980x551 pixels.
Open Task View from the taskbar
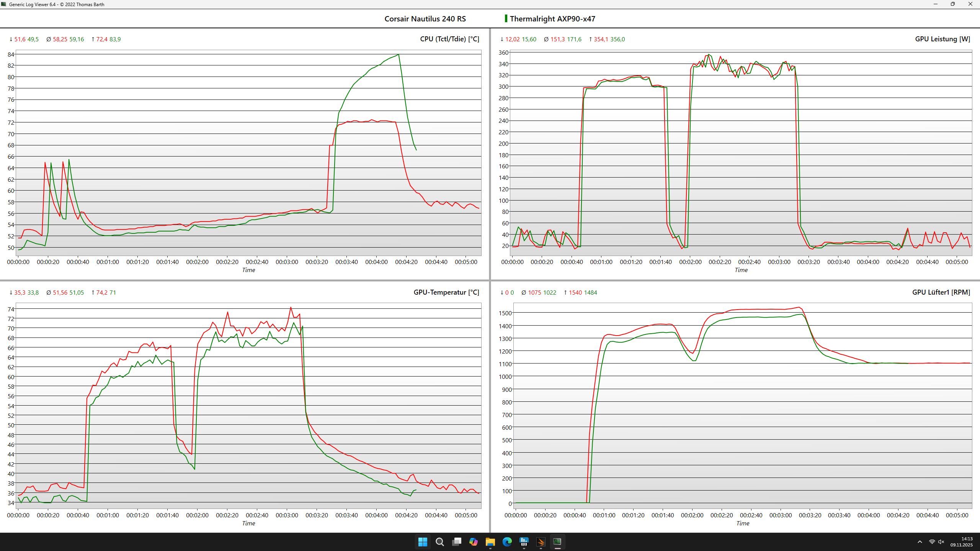pyautogui.click(x=456, y=542)
